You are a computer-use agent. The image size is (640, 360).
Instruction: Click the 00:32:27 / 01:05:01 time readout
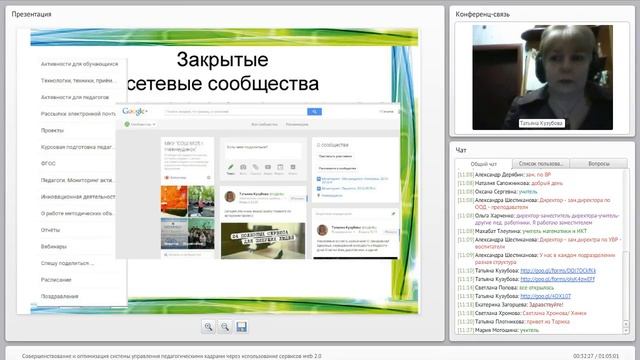pos(596,356)
